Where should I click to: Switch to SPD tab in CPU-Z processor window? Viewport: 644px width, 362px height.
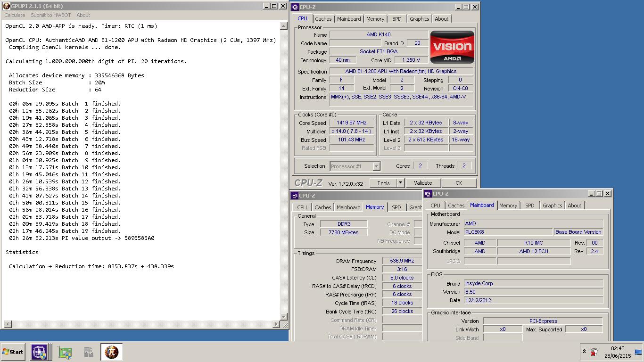397,19
